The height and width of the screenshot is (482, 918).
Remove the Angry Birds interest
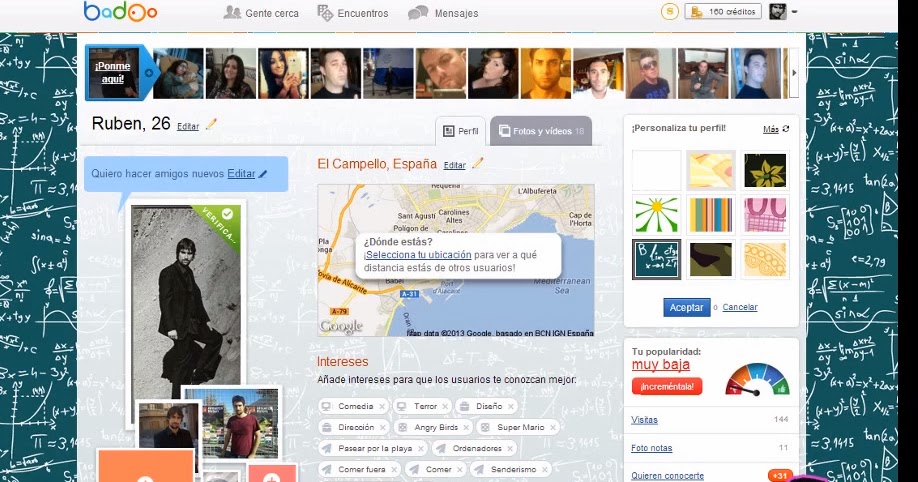[466, 428]
